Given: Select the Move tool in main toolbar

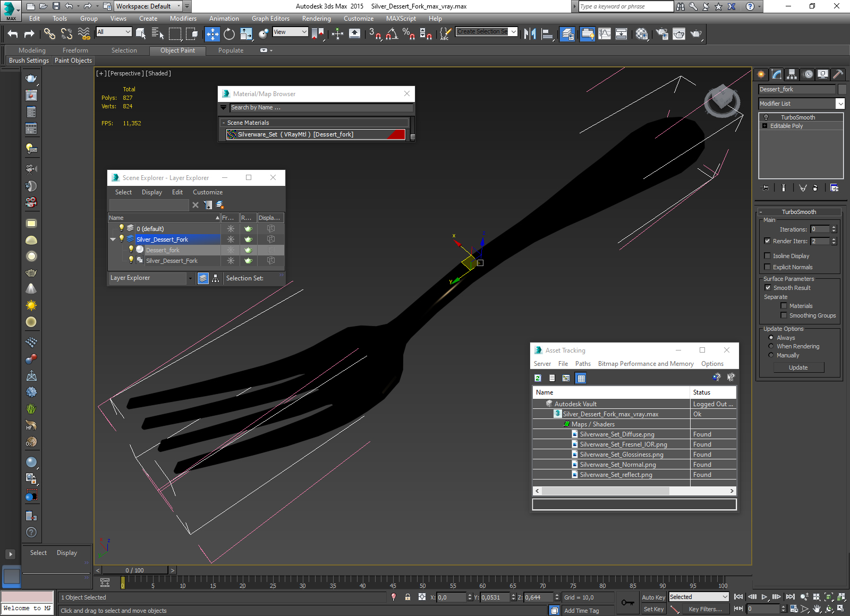Looking at the screenshot, I should 212,34.
